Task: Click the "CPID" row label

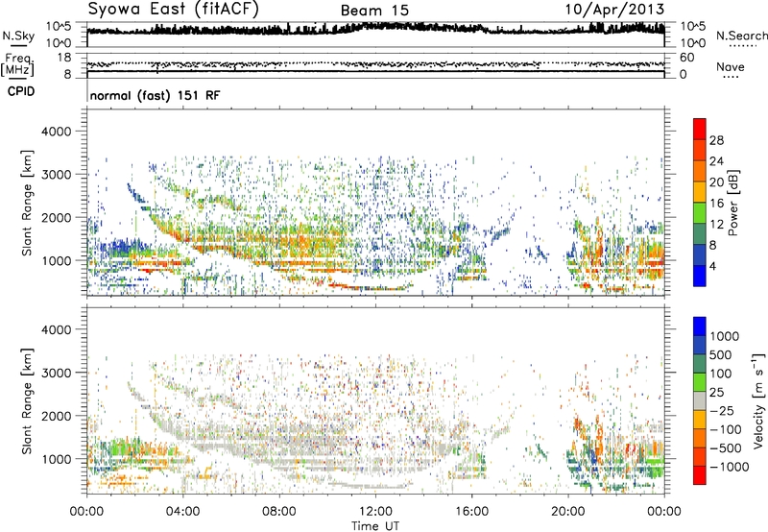Action: pos(21,91)
